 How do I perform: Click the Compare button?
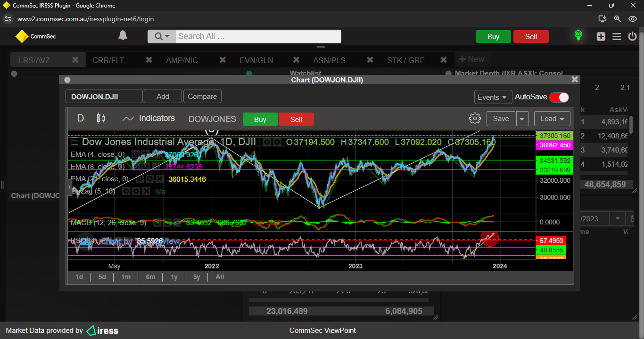pyautogui.click(x=202, y=96)
